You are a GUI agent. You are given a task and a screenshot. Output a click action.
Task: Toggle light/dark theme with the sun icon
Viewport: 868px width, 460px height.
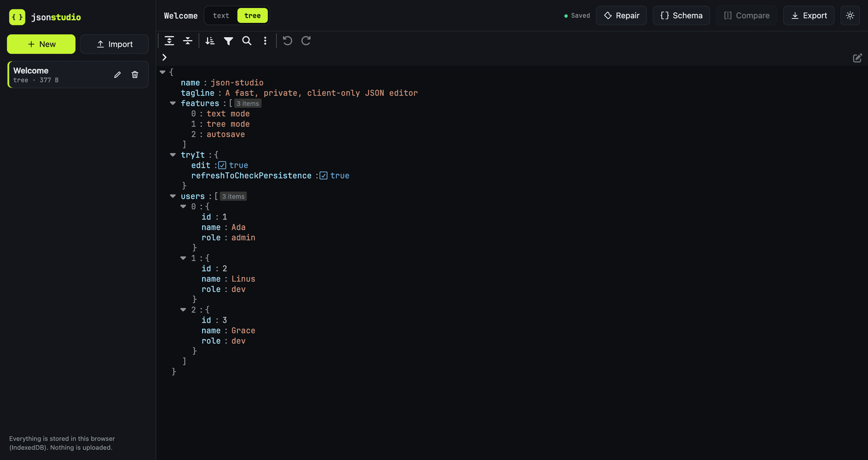pyautogui.click(x=850, y=15)
